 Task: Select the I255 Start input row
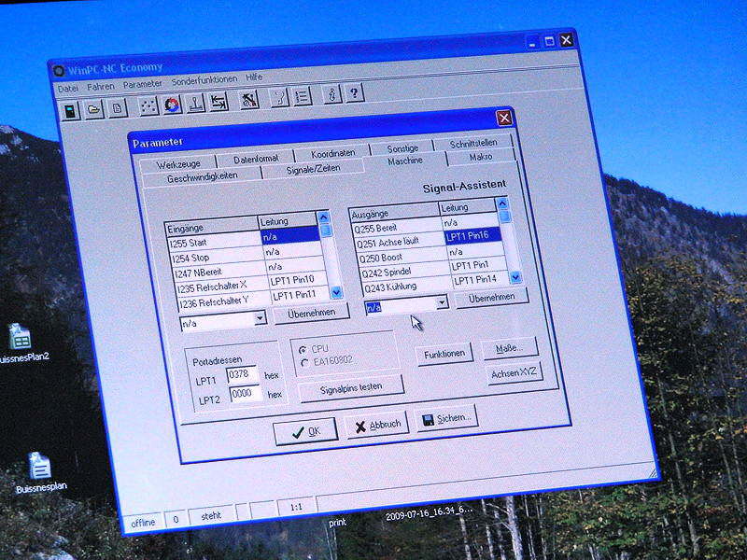click(x=243, y=240)
